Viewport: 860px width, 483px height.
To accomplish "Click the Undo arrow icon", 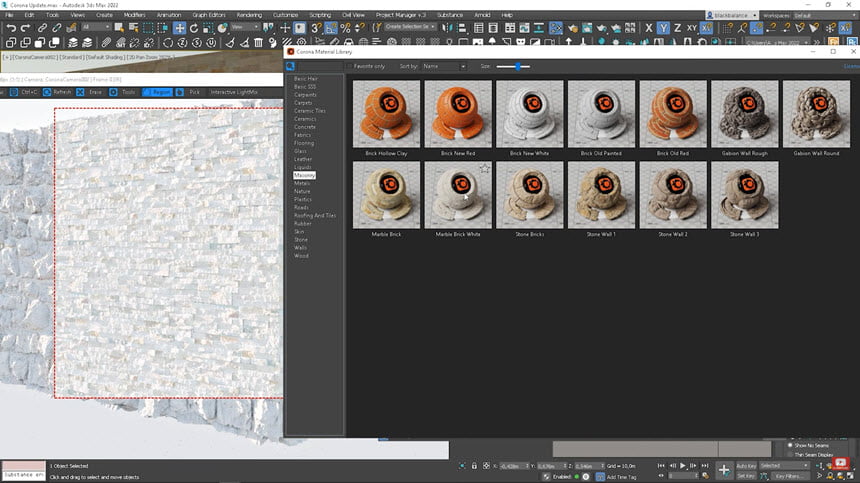I will click(x=11, y=28).
